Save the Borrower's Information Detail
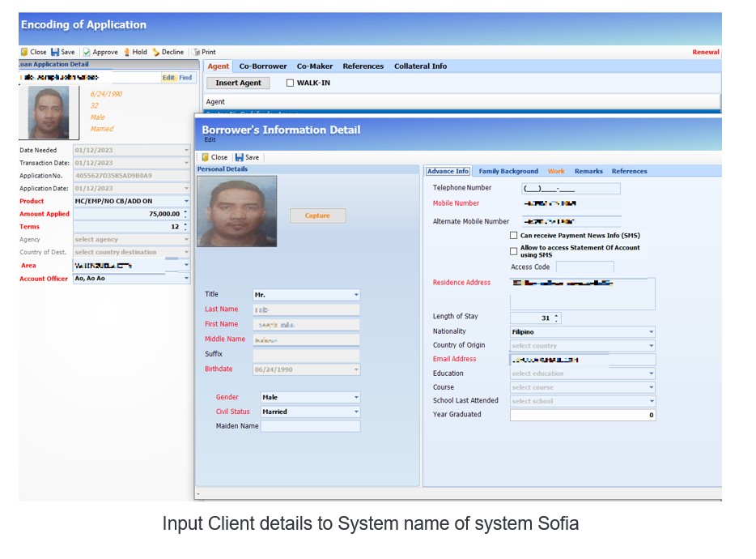Image resolution: width=756 pixels, height=559 pixels. 248,157
